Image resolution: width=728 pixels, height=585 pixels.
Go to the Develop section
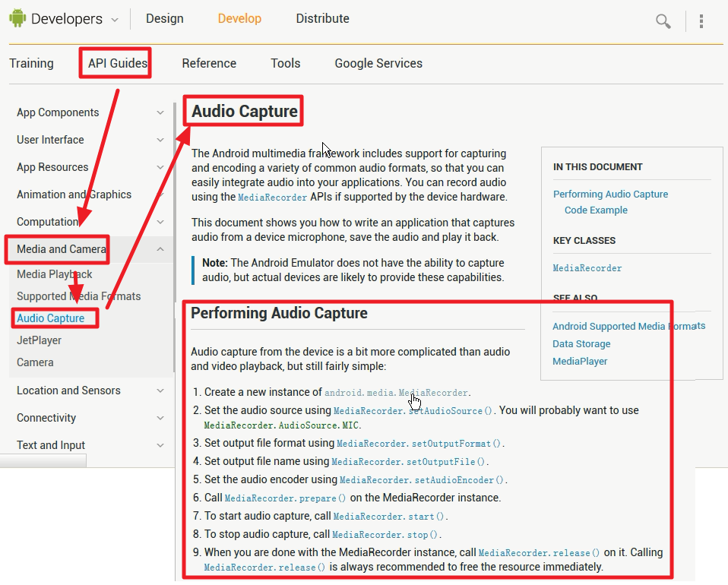click(x=239, y=18)
